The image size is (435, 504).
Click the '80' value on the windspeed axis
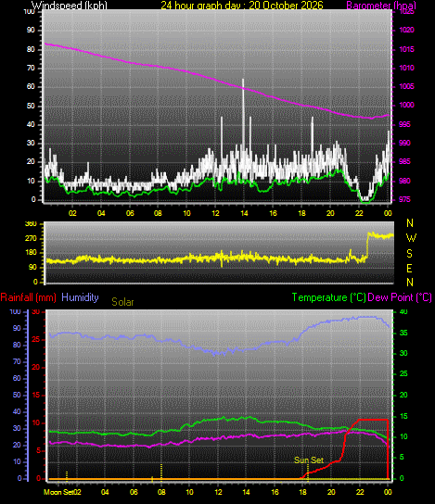[x=31, y=49]
